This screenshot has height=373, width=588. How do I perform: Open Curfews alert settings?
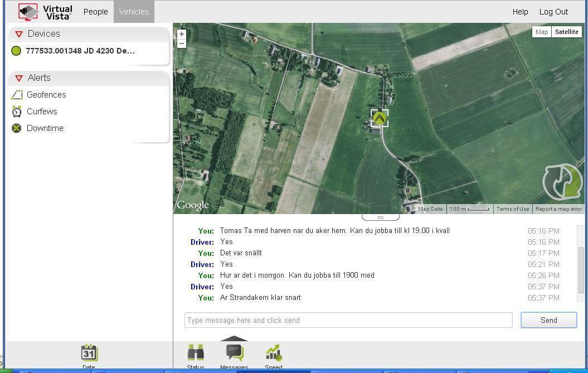coord(42,112)
